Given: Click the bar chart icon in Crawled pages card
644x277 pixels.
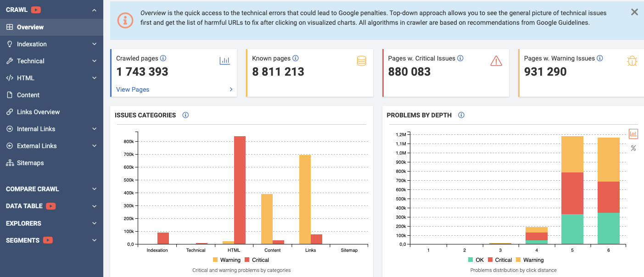Looking at the screenshot, I should (x=224, y=61).
